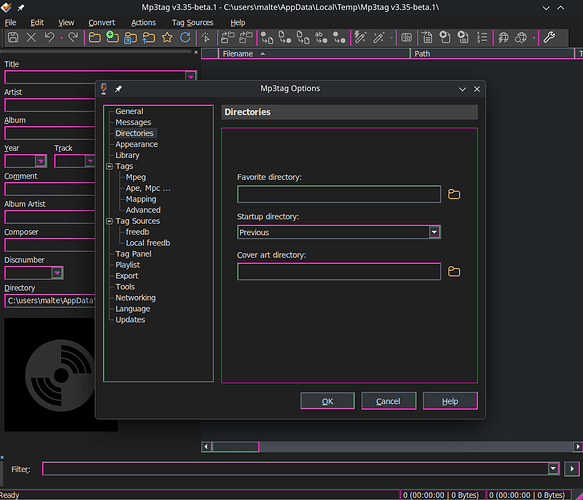The height and width of the screenshot is (500, 583).
Task: Click the Cancel button
Action: coord(389,401)
